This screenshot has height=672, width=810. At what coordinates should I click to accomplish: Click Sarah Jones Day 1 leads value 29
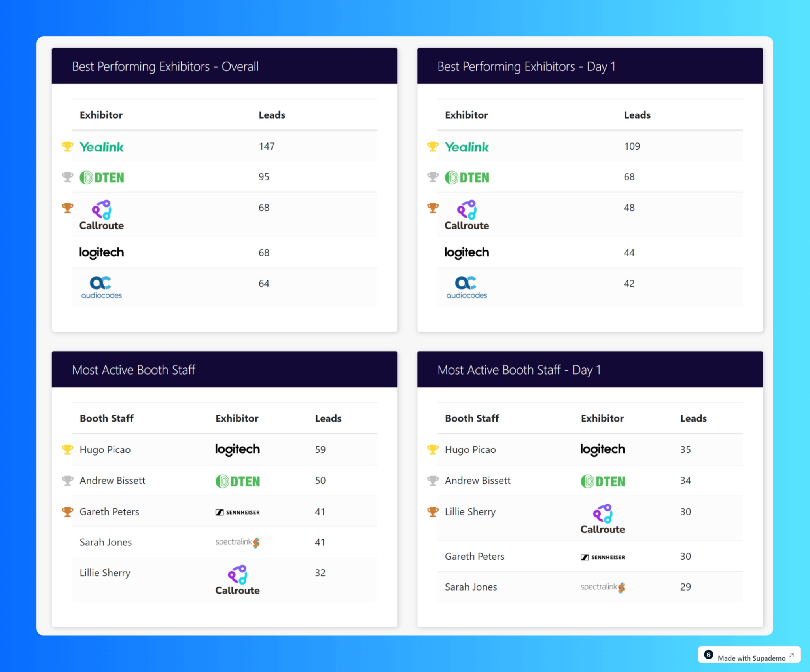[685, 587]
